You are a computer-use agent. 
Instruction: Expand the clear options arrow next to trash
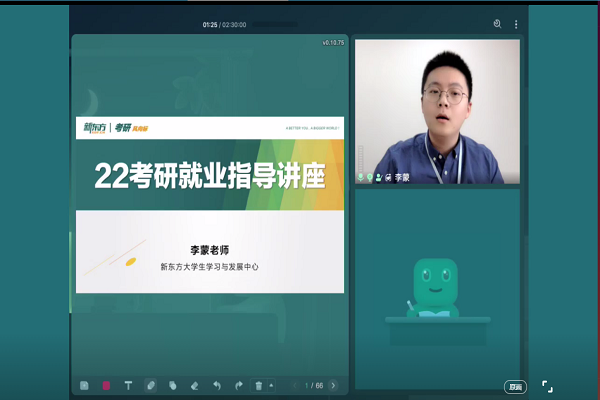[x=271, y=385]
